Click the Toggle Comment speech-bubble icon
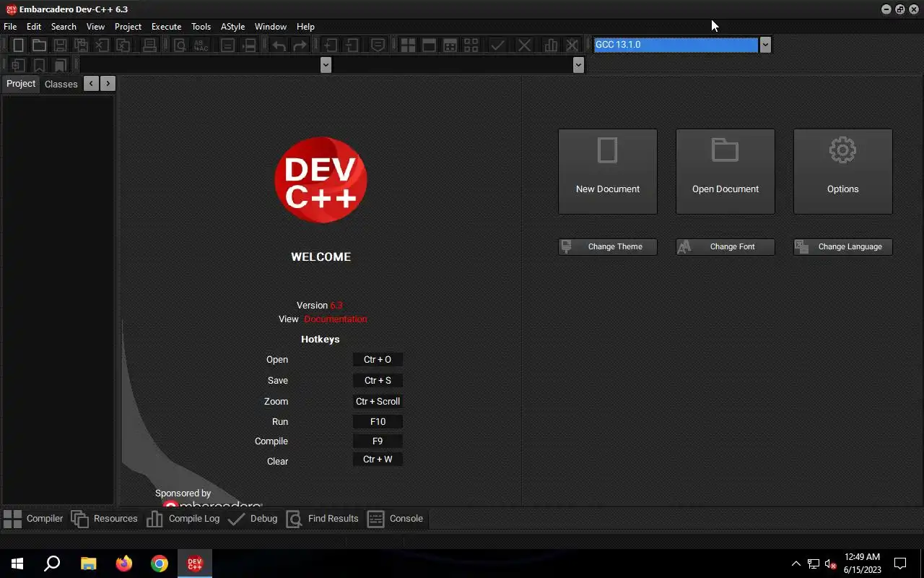Image resolution: width=924 pixels, height=578 pixels. [378, 45]
